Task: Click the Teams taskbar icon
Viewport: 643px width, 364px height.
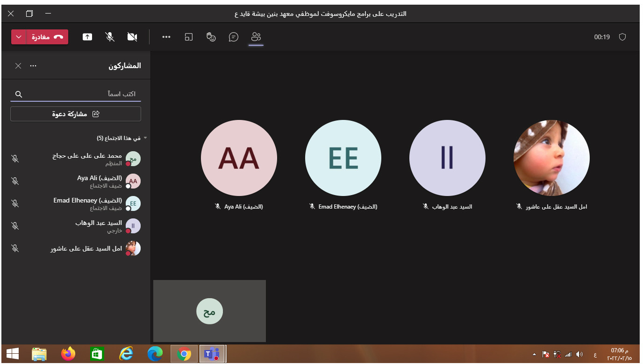Action: [x=213, y=355]
